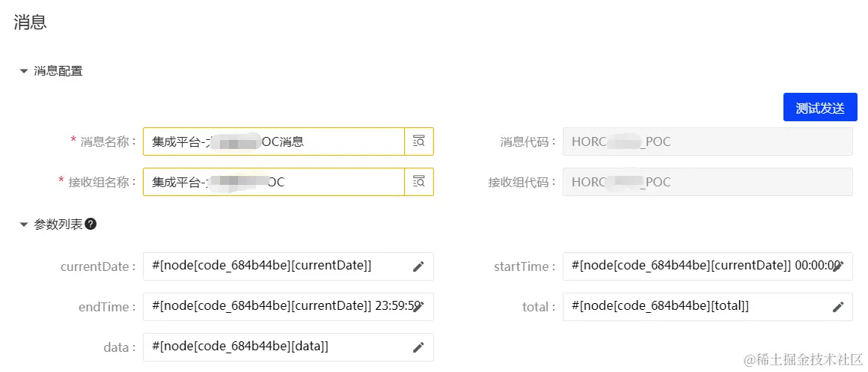Click into the currentDate value field
868x372 pixels.
(x=288, y=266)
